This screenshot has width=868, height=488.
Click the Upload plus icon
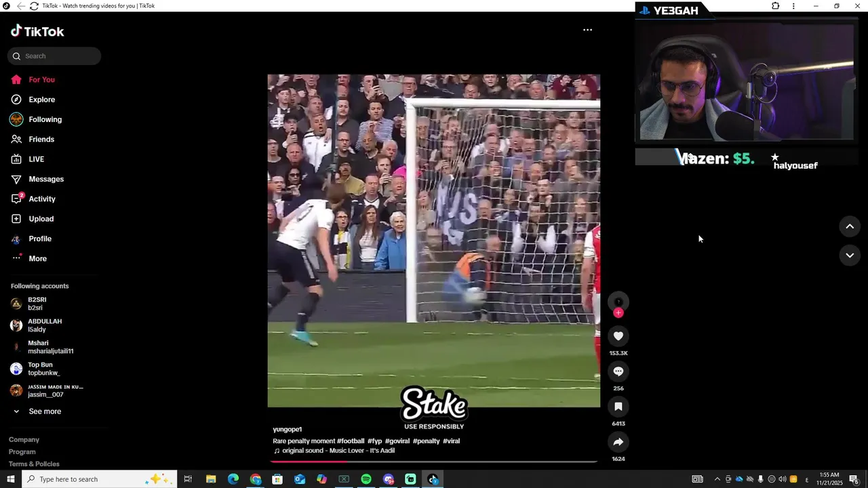point(16,219)
